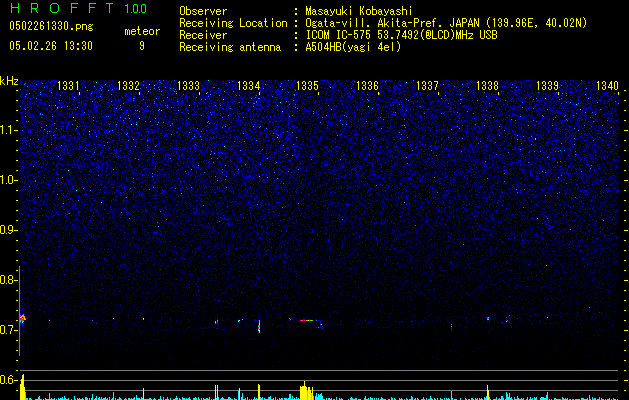Click the 1335 time axis marker

[308, 86]
